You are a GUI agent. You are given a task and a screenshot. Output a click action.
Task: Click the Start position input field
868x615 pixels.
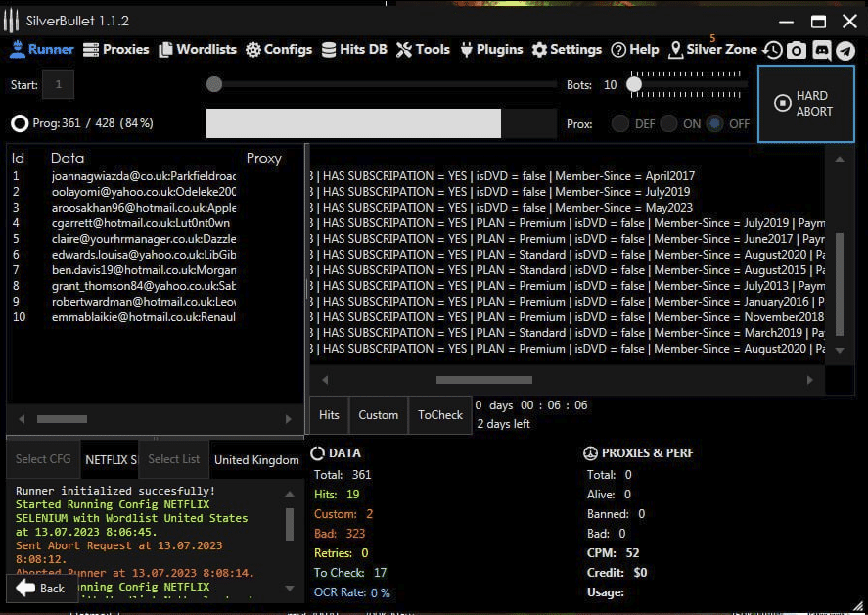[58, 85]
